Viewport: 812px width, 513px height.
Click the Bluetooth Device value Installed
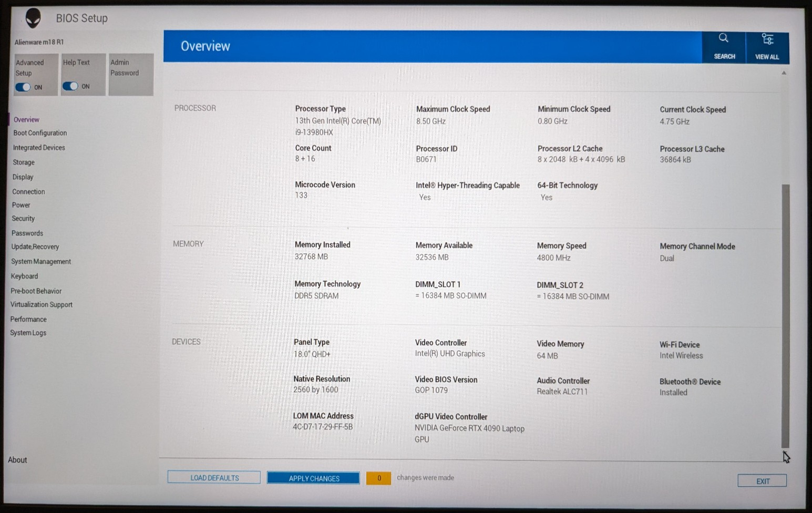(673, 393)
